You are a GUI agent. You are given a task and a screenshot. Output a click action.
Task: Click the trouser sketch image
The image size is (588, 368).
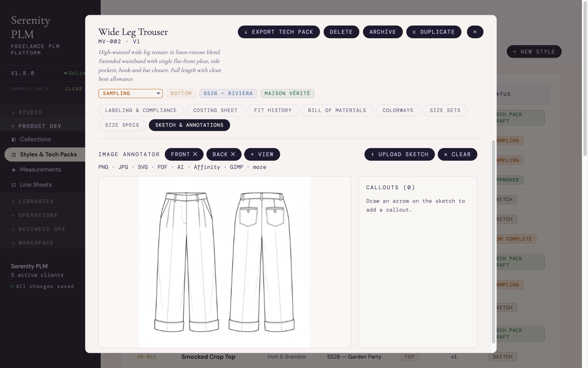224,262
